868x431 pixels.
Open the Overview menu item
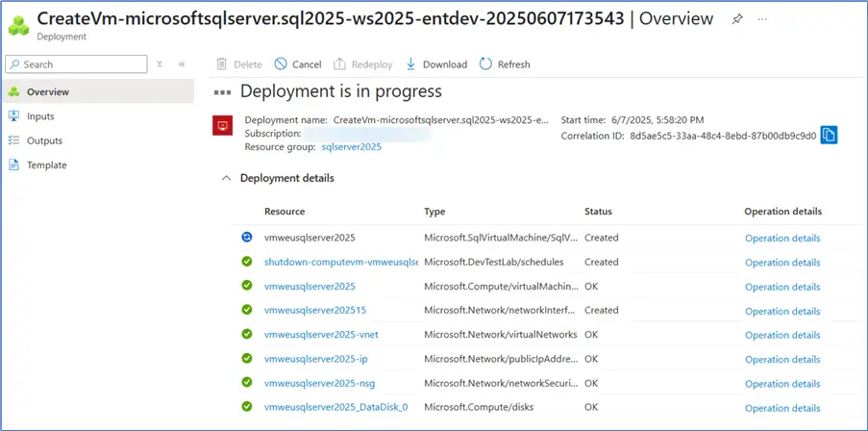pyautogui.click(x=99, y=91)
